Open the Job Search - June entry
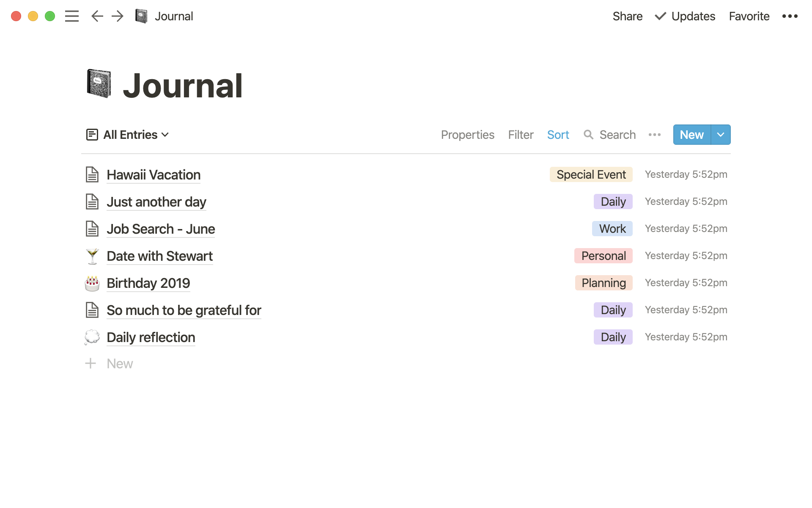The width and height of the screenshot is (812, 508). click(161, 229)
